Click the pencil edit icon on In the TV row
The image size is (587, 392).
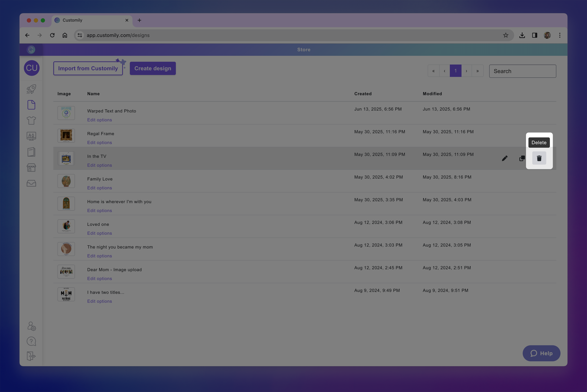point(505,158)
